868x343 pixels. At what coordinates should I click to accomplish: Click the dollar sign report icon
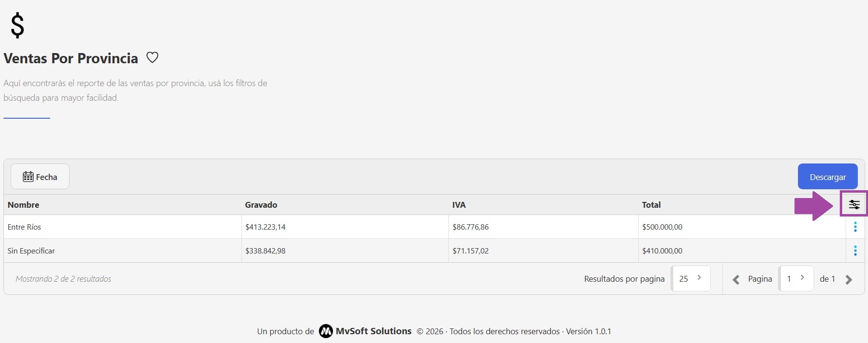(x=18, y=26)
